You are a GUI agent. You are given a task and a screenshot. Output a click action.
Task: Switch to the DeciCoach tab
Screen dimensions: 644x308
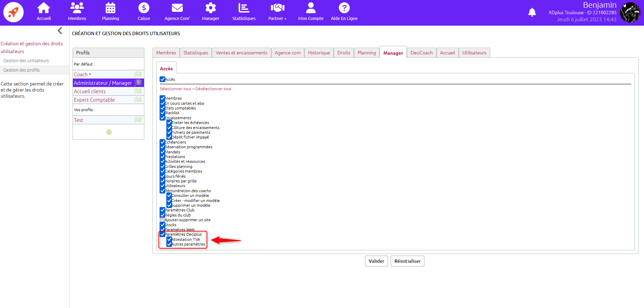coord(421,53)
